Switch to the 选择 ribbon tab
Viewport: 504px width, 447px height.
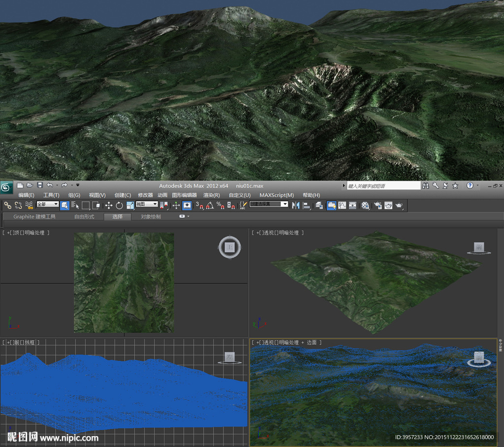coord(118,217)
